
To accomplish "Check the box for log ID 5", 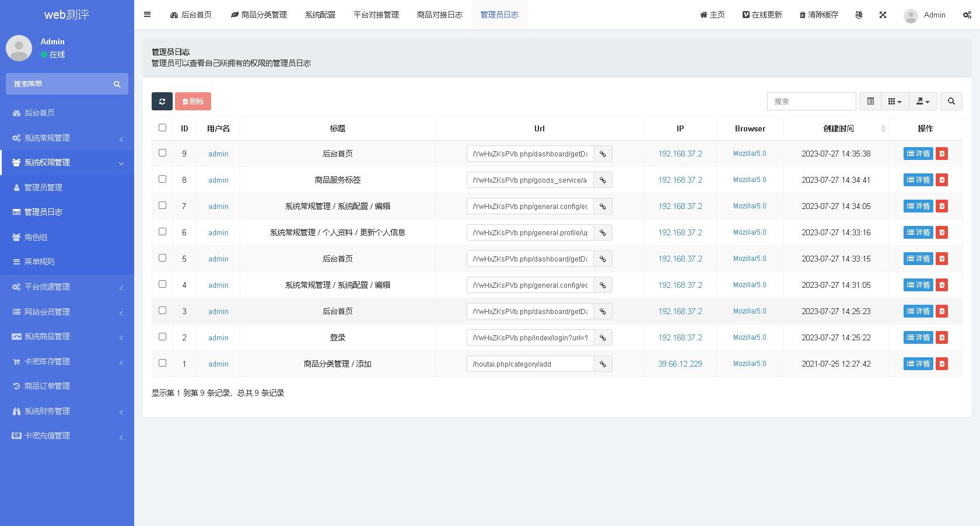I will [x=162, y=257].
